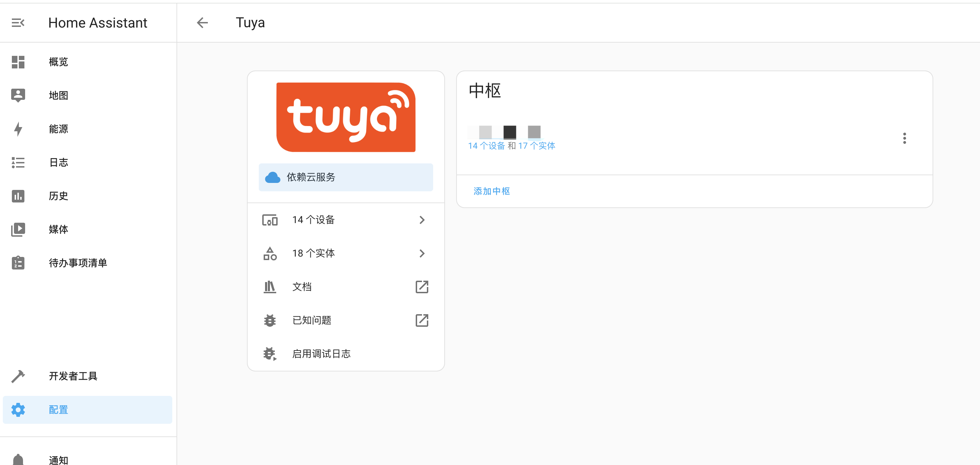Screen dimensions: 980x465
Task: Click the external link icon for 已知问题
Action: [x=422, y=321]
